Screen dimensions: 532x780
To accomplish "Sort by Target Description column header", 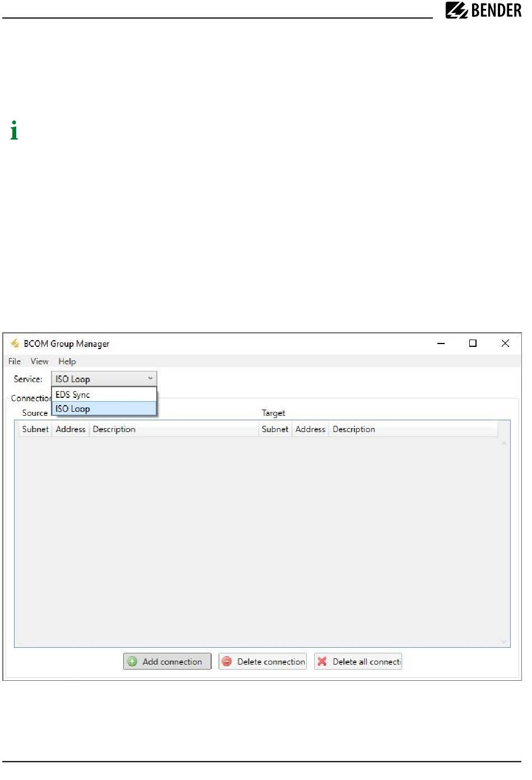I will pos(413,429).
